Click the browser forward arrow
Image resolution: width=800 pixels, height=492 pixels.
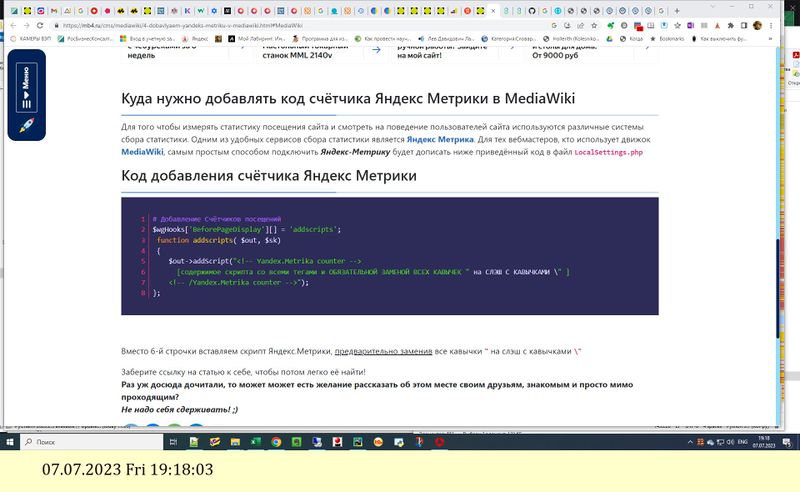(x=27, y=25)
